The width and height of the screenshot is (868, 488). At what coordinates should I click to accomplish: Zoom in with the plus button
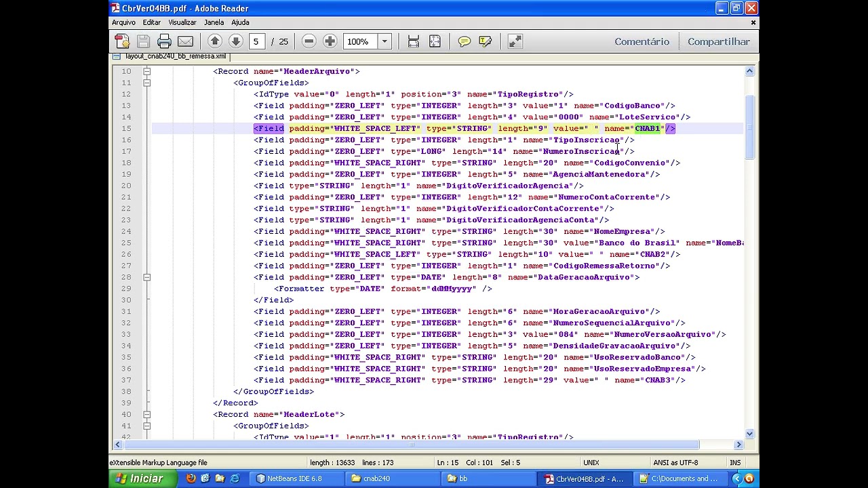(330, 41)
